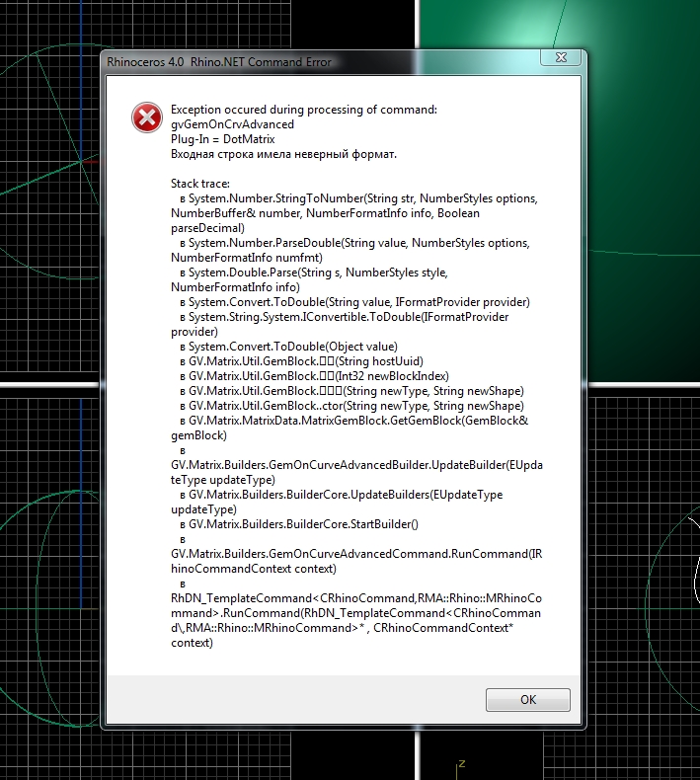Click the Russian message 'Входная строка имела неверный формат.'
The height and width of the screenshot is (780, 700).
point(283,154)
